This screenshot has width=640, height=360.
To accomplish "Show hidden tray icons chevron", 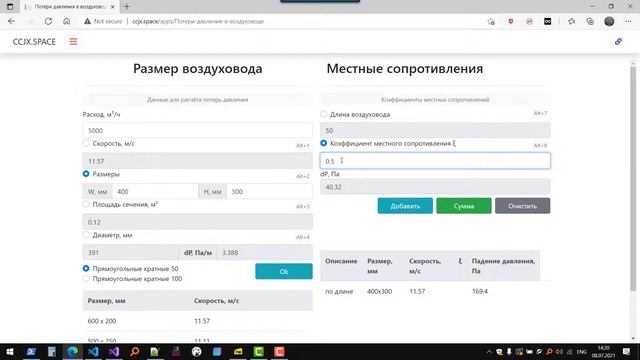I will point(489,351).
